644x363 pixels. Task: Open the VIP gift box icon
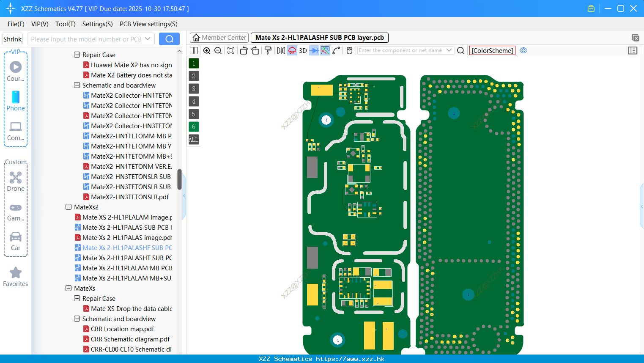click(x=591, y=8)
